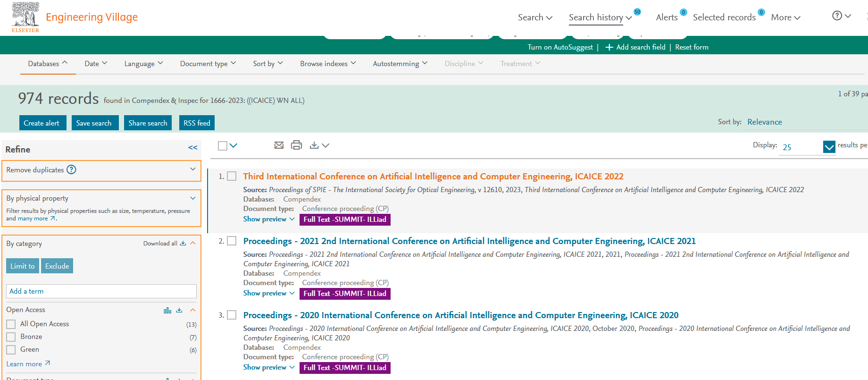Download Open Access facet data icon
The width and height of the screenshot is (868, 380).
click(x=179, y=310)
